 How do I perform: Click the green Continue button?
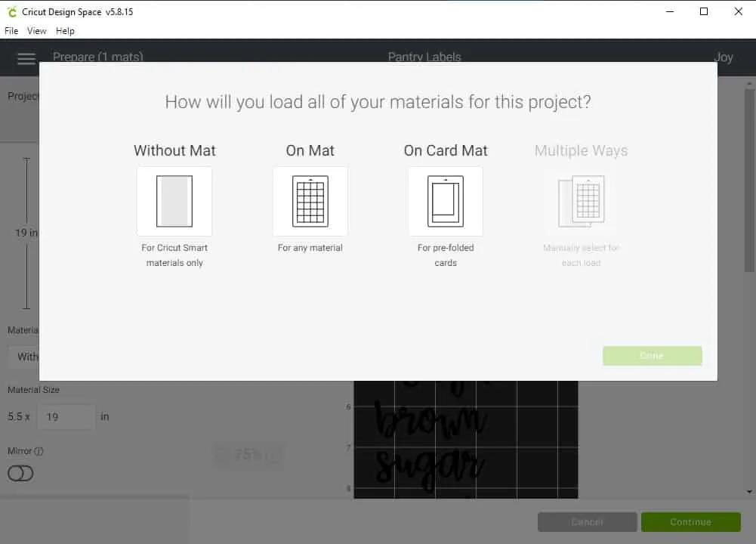pos(690,522)
